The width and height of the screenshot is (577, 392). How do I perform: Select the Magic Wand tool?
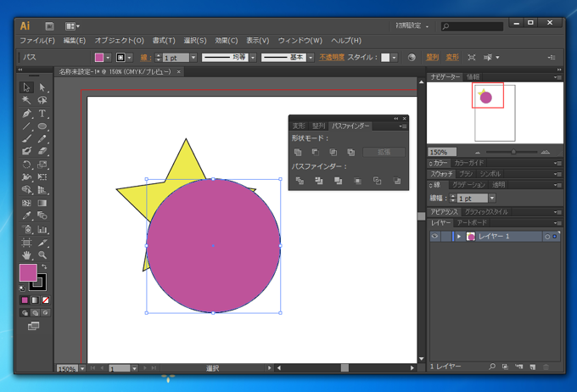point(26,100)
